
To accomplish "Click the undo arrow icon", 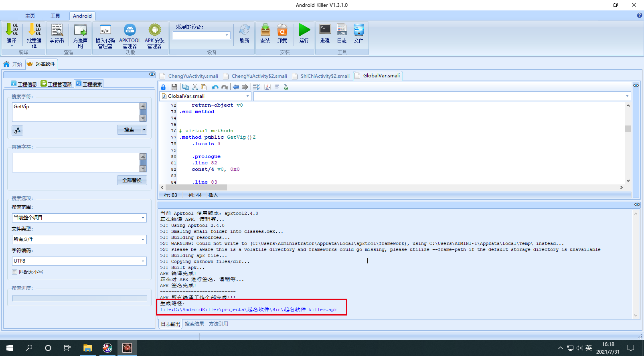I will [x=215, y=87].
